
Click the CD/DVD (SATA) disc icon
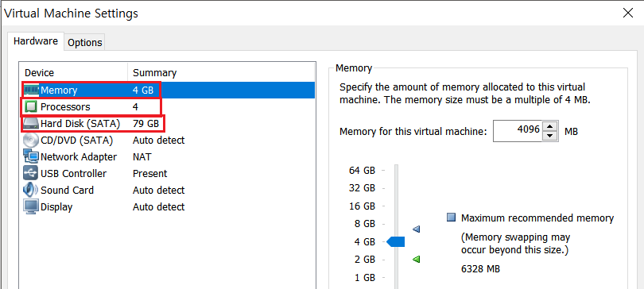point(31,141)
